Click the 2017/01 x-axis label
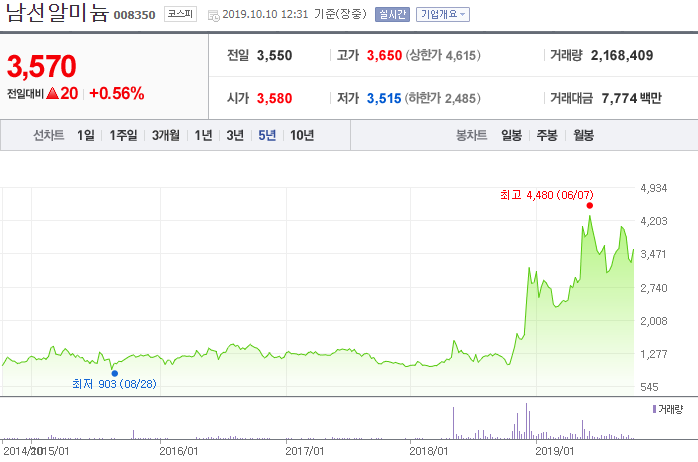 [x=304, y=451]
